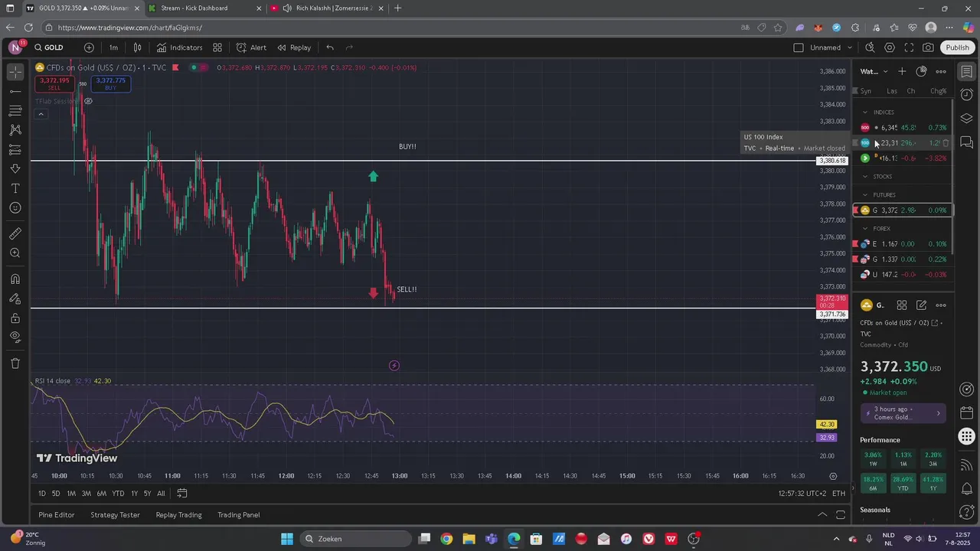Open the candlestick chart style menu
This screenshot has width=980, height=551.
(x=138, y=47)
